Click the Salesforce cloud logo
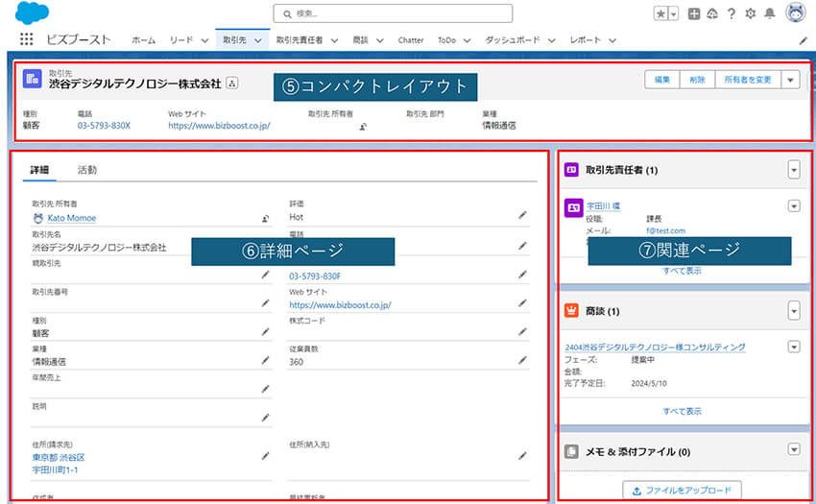This screenshot has height=504, width=816. (32, 12)
